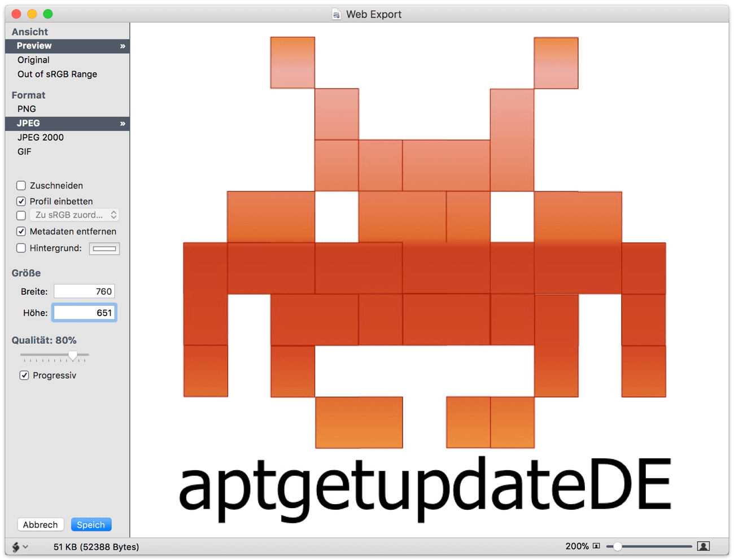
Task: Click the Breite input field
Action: [84, 291]
